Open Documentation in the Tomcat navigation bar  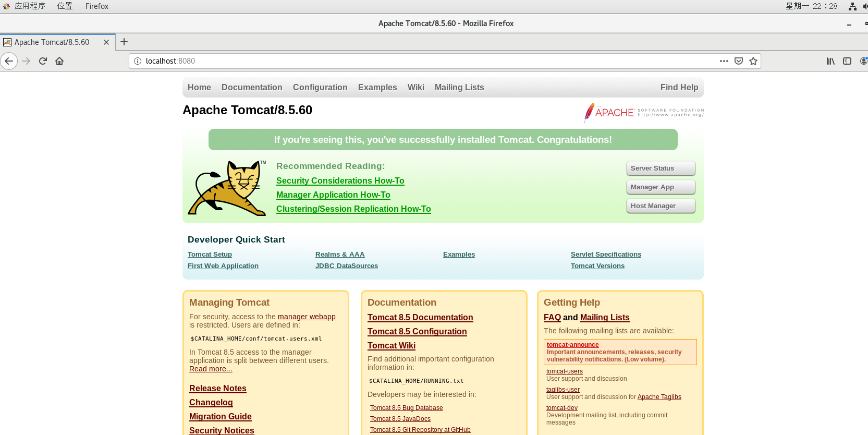(252, 88)
